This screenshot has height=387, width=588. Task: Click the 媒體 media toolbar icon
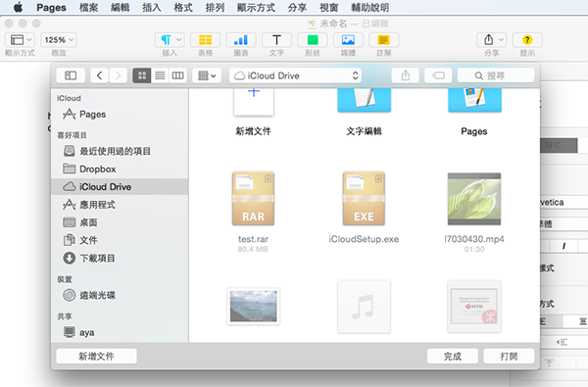348,40
